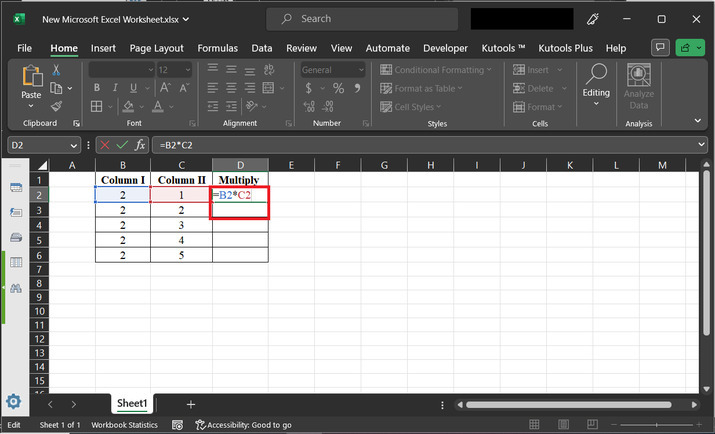
Task: Click the Cut scissors icon
Action: 56,70
